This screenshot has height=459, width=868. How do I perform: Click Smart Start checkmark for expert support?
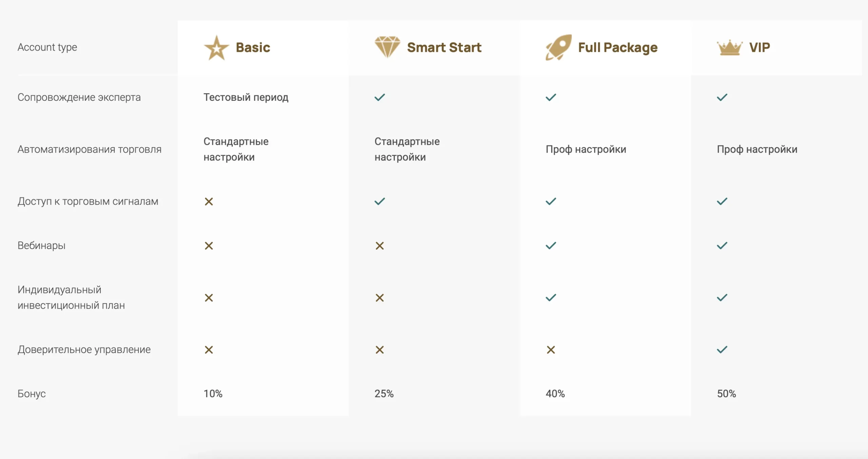(x=380, y=97)
